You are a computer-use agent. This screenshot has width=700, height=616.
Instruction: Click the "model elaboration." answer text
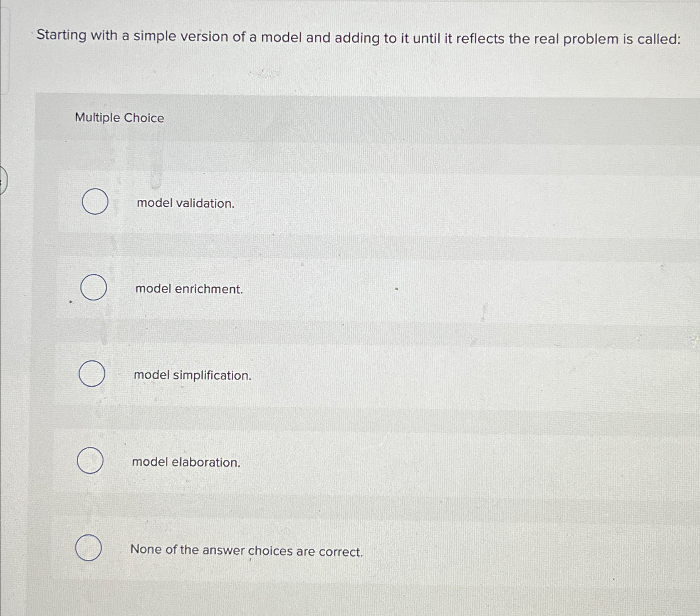186,462
